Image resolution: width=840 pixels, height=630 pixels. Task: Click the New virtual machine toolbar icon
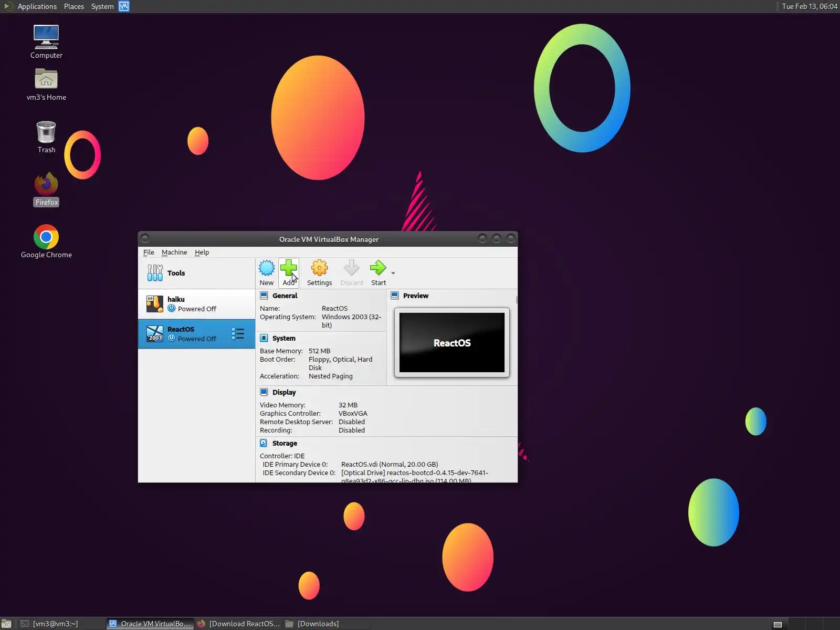[x=267, y=272]
